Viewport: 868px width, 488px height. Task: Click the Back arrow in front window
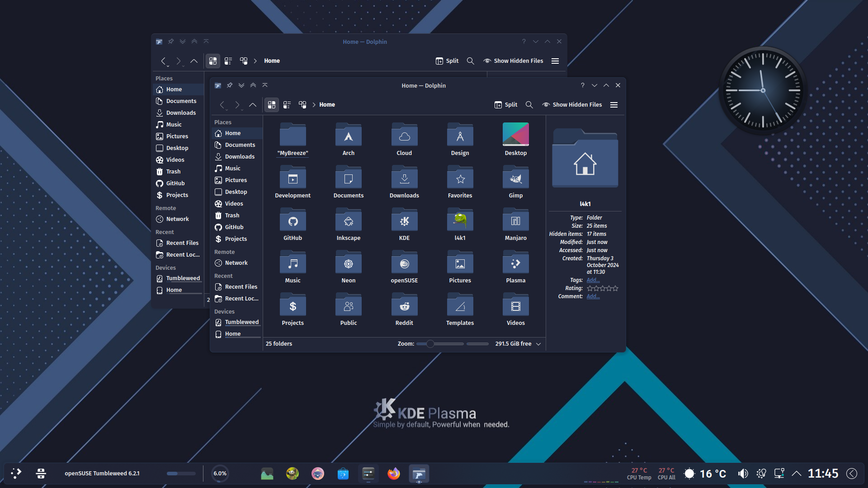(x=222, y=105)
